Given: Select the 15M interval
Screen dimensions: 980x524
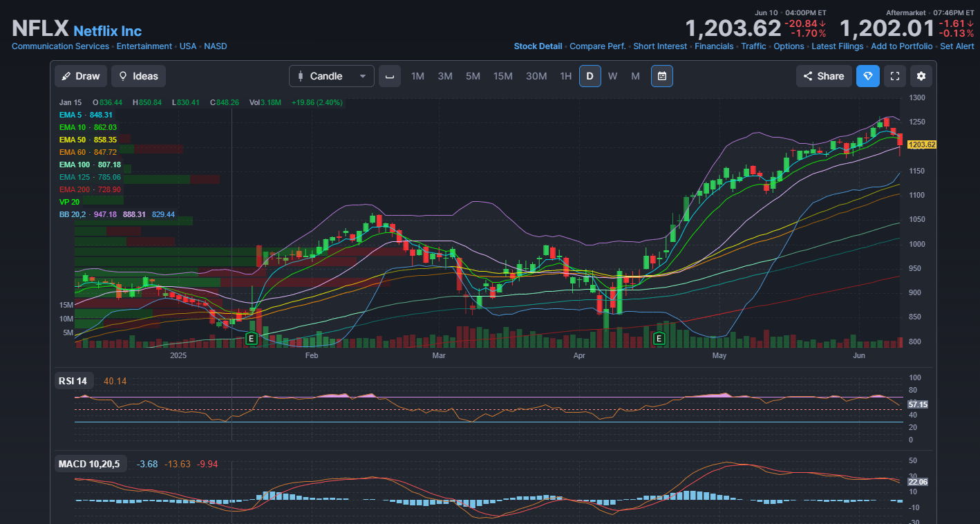Looking at the screenshot, I should 502,76.
